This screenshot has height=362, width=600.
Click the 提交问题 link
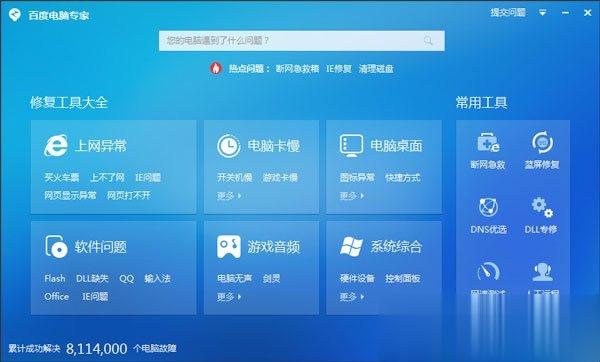tap(508, 13)
